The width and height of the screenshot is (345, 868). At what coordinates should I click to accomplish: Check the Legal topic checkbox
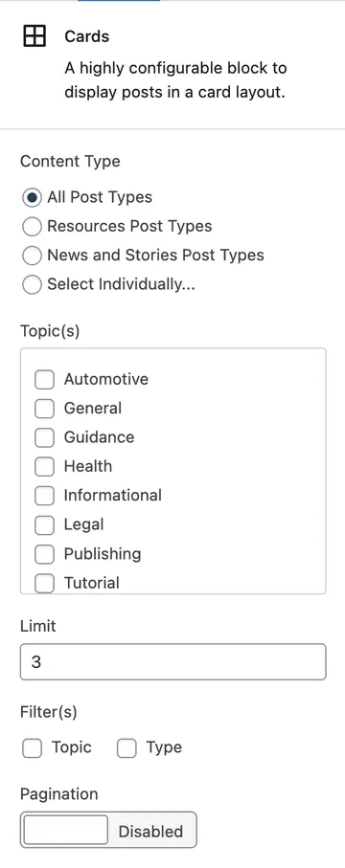pos(44,524)
